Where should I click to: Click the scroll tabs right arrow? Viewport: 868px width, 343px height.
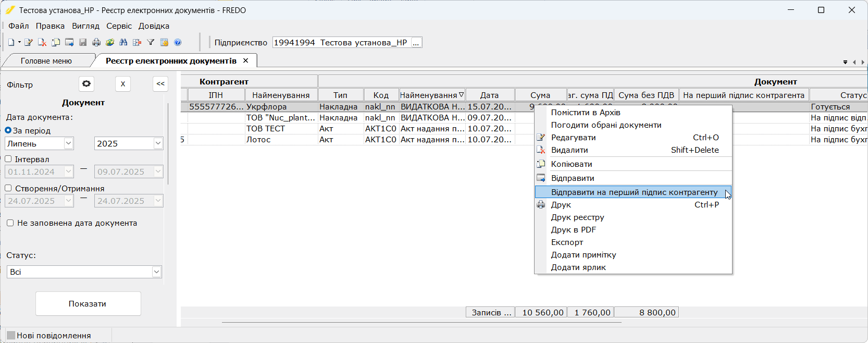point(863,62)
